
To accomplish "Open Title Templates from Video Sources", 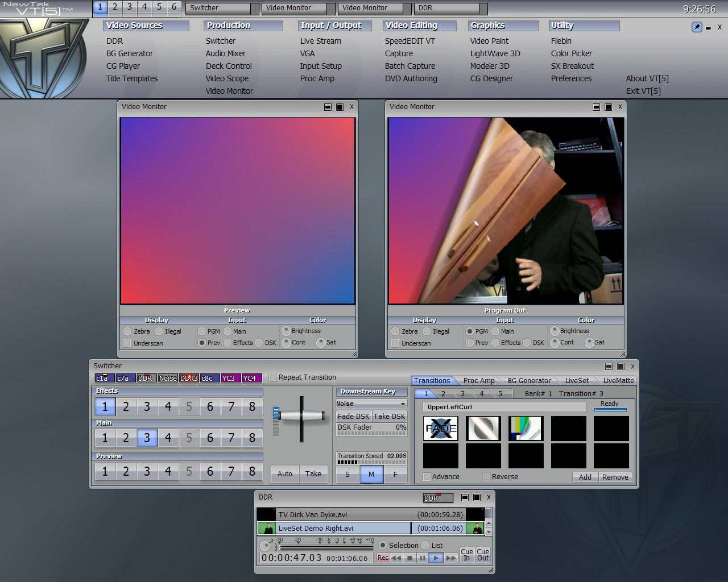I will (132, 78).
